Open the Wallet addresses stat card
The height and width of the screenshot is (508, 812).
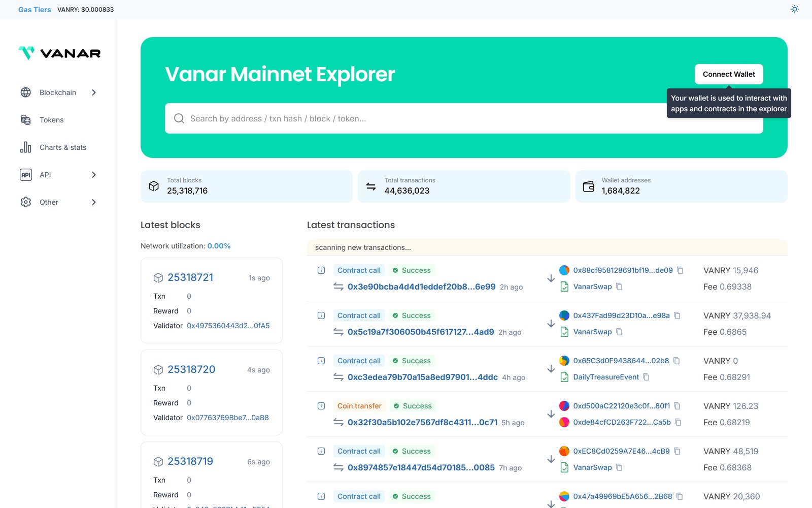682,186
